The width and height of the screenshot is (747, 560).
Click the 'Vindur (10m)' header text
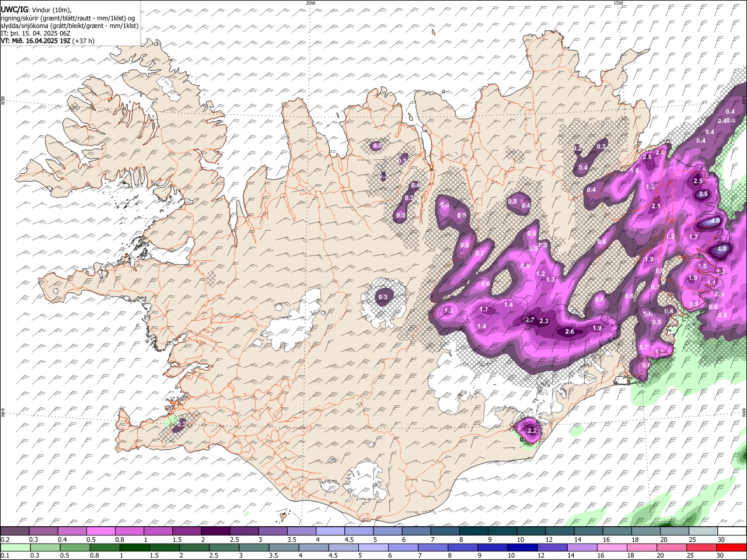click(x=51, y=10)
